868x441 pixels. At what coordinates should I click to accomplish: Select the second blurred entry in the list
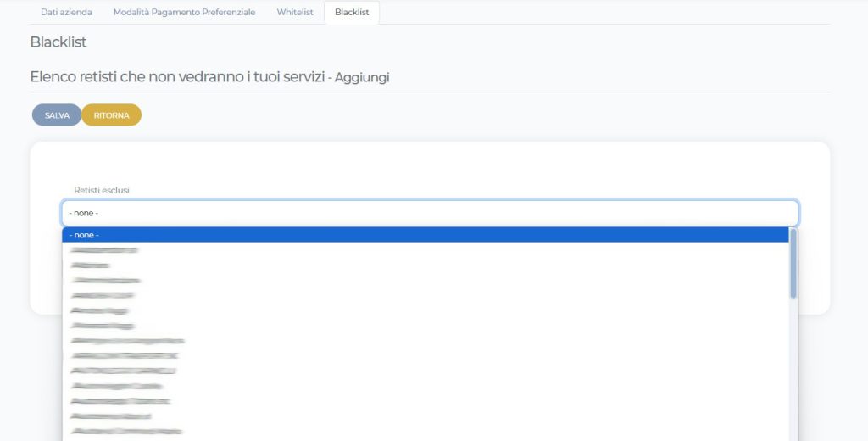point(92,265)
